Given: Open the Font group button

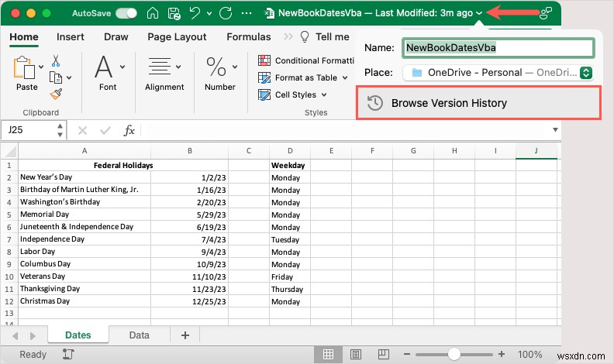Looking at the screenshot, I should pos(108,73).
